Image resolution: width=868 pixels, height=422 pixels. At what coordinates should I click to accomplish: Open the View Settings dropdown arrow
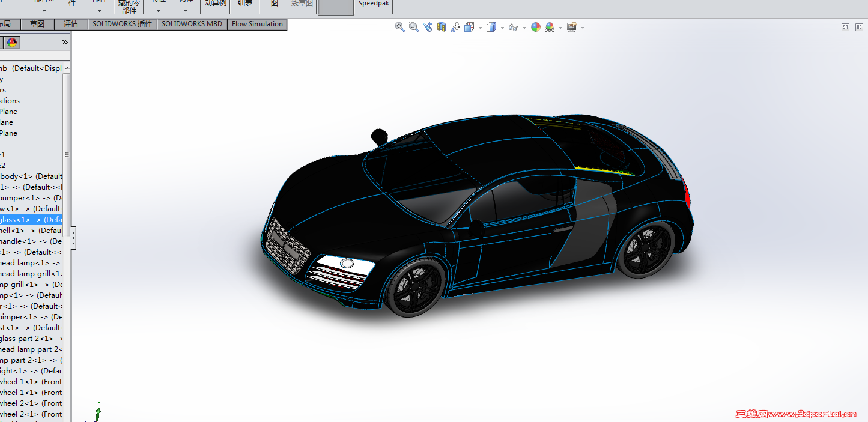click(x=582, y=28)
